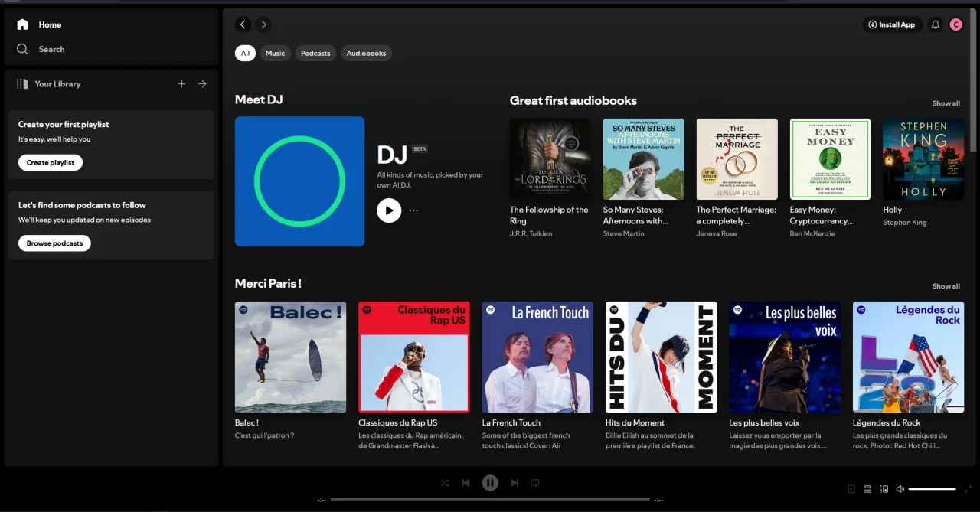
Task: Toggle the Now Playing view icon
Action: click(x=851, y=488)
